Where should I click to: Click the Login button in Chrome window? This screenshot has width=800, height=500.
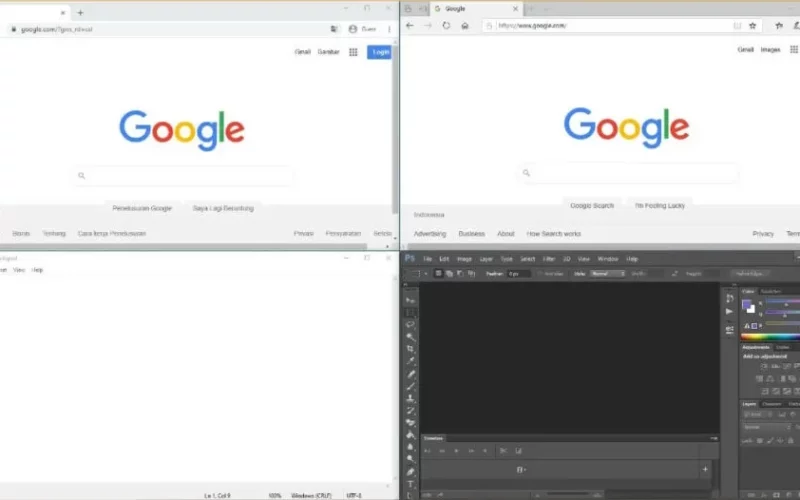coord(380,52)
